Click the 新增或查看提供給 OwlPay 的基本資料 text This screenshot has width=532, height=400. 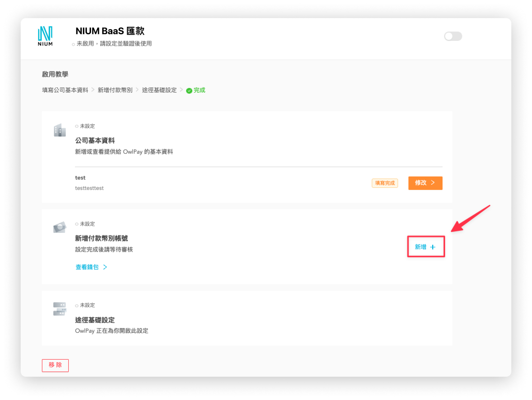click(124, 152)
